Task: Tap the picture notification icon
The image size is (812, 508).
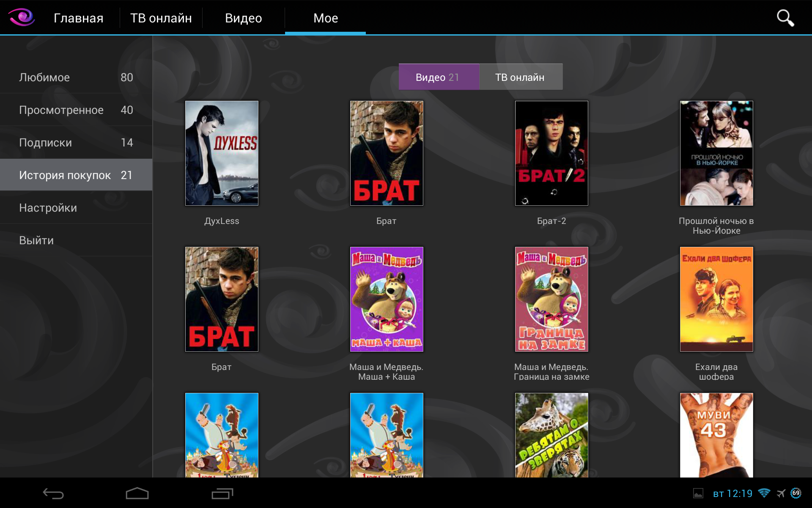Action: pyautogui.click(x=698, y=493)
